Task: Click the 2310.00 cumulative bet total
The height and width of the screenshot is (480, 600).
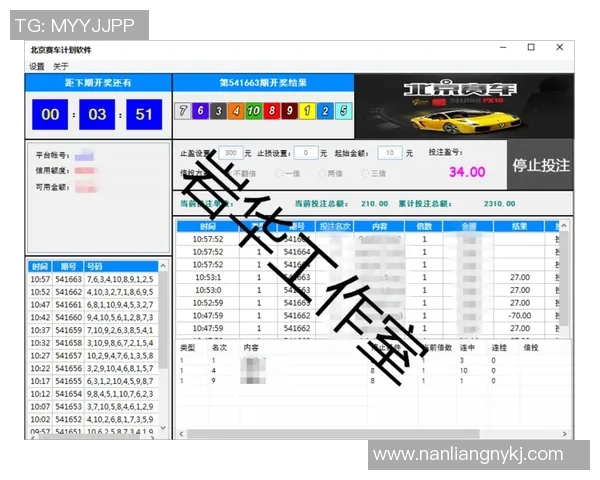Action: 499,204
